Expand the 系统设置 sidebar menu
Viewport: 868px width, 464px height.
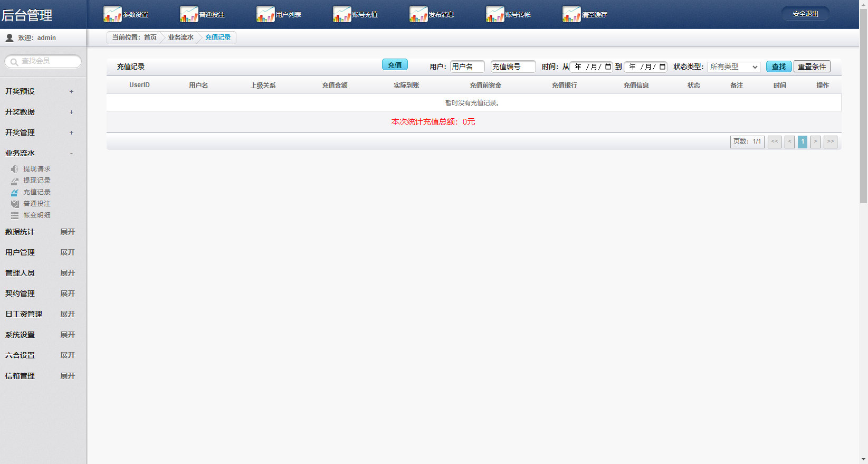point(68,335)
